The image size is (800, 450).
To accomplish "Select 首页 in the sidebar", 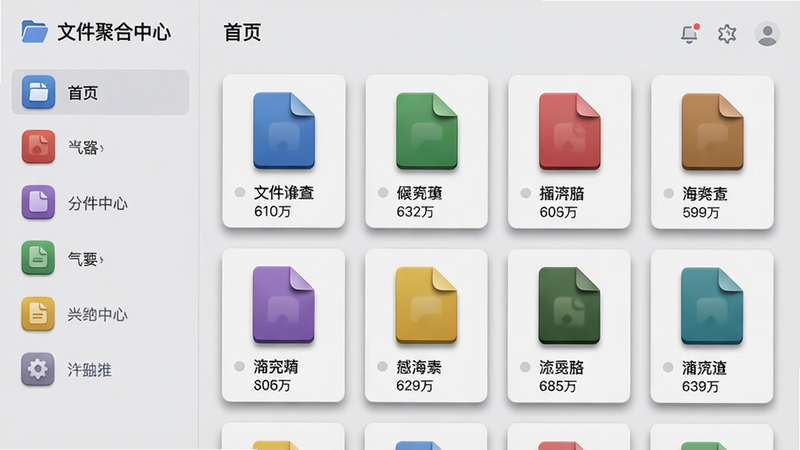I will click(101, 92).
